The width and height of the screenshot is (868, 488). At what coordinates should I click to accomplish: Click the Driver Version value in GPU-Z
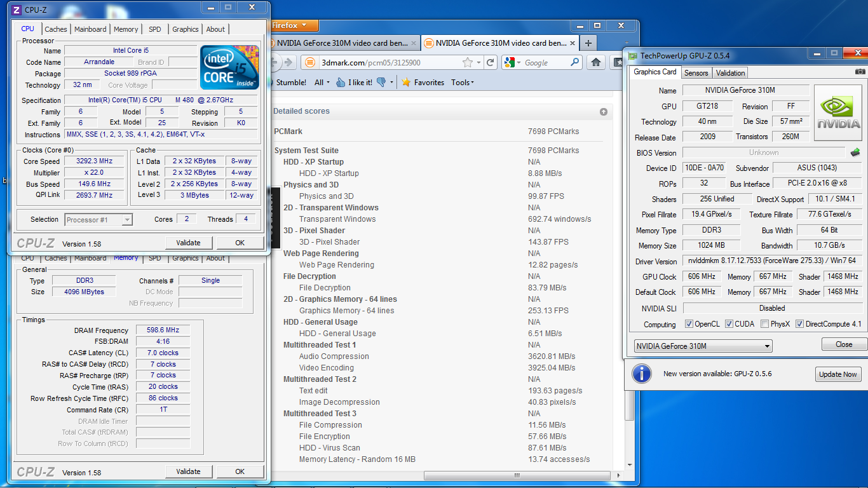[x=772, y=261]
